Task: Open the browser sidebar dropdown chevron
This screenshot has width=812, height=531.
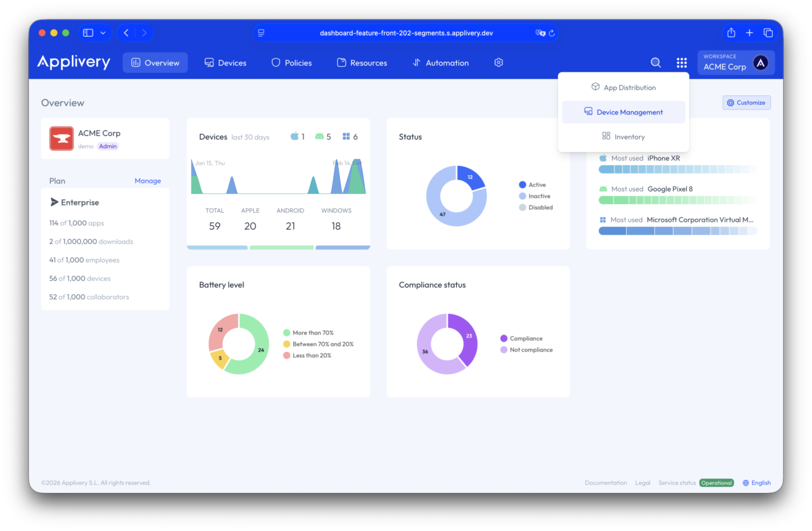Action: tap(104, 32)
